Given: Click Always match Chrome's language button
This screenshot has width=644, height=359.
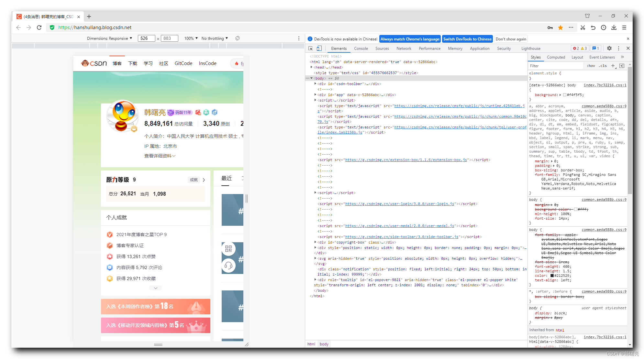Looking at the screenshot, I should tap(410, 39).
